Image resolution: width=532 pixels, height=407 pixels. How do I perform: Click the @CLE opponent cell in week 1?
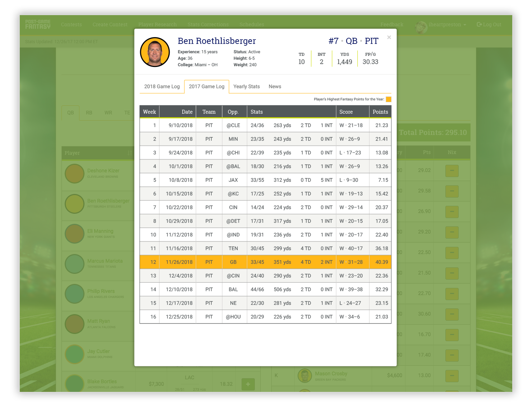click(233, 125)
